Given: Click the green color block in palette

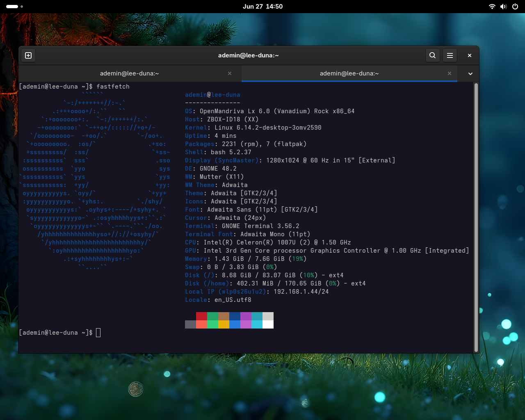Looking at the screenshot, I should (212, 316).
